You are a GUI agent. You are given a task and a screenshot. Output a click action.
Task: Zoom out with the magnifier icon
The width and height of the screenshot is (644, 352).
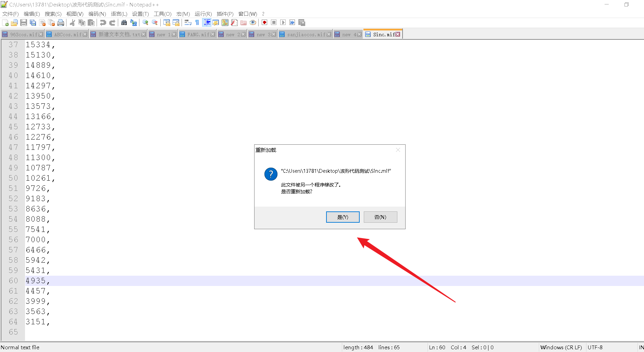click(x=154, y=23)
